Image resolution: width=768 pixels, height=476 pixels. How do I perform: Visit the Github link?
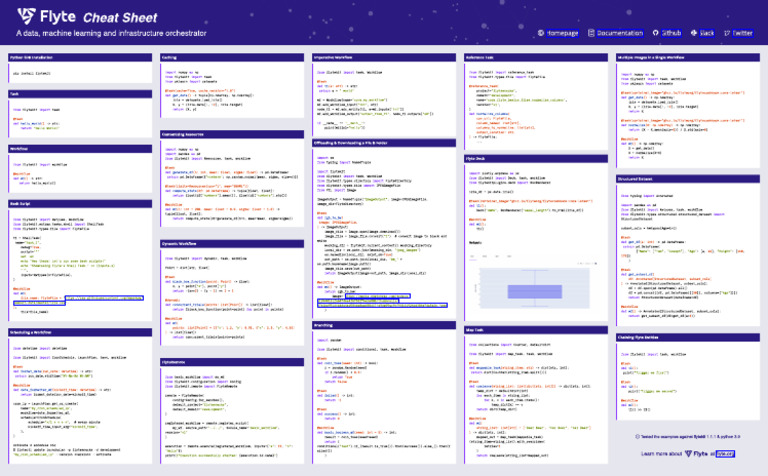click(671, 33)
